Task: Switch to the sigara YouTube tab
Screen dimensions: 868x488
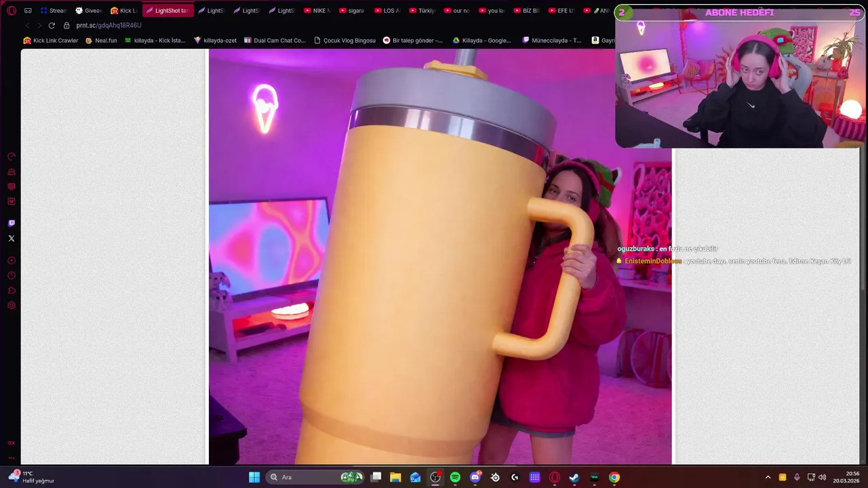Action: [353, 11]
